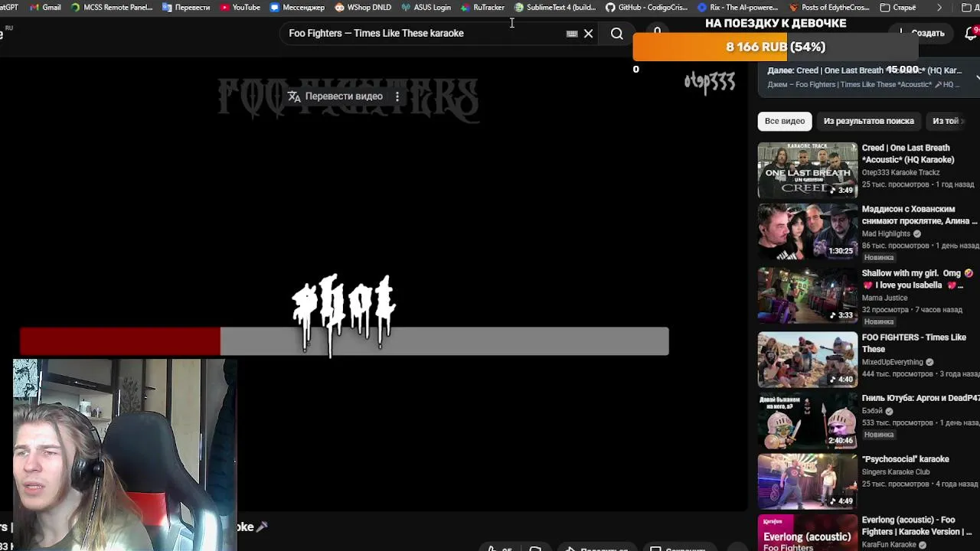The width and height of the screenshot is (980, 551).
Task: Open the SublimeText 4 bookmark
Action: pos(555,7)
